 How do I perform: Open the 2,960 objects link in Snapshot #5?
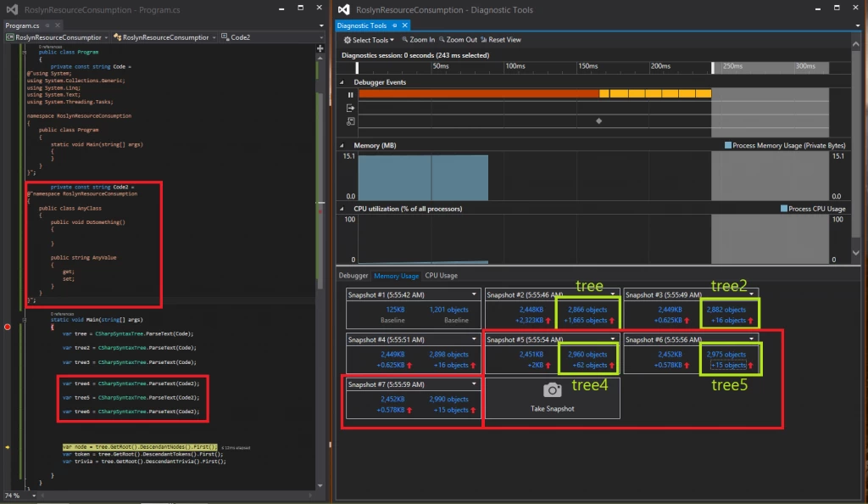coord(587,355)
